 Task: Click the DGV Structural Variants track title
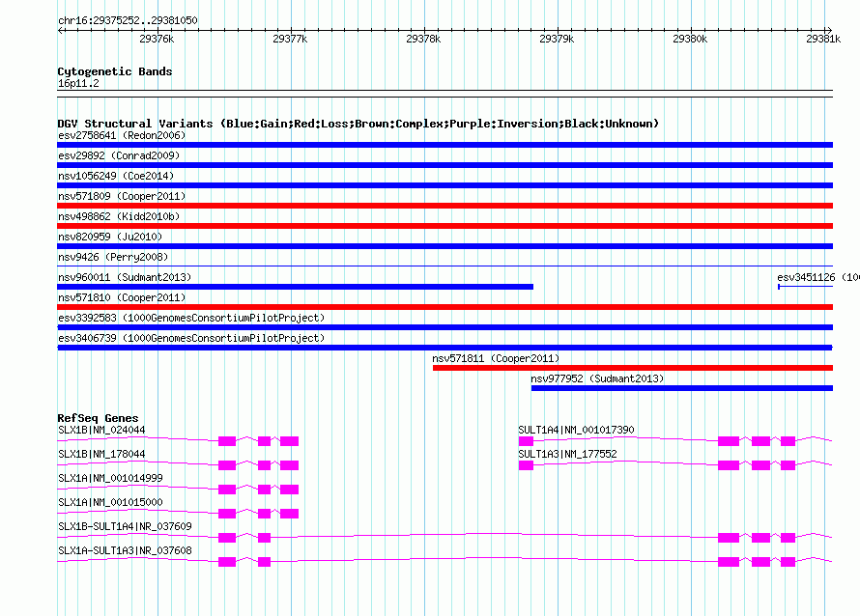(x=358, y=124)
